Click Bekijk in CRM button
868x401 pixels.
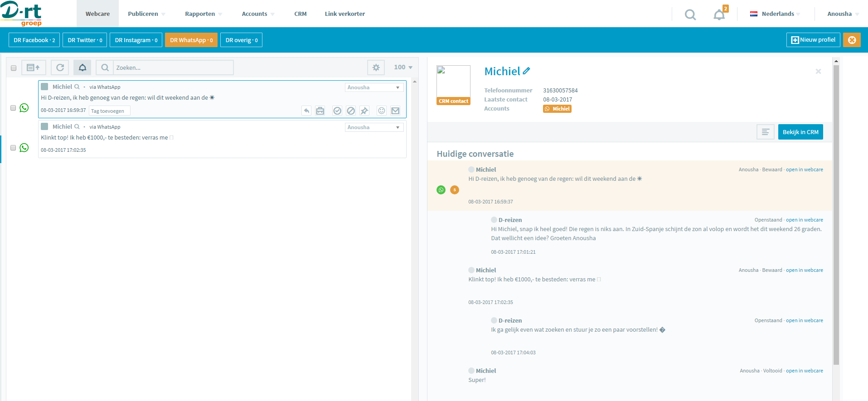click(x=800, y=132)
